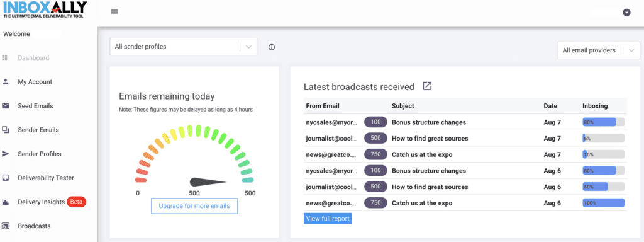644x242 pixels.
Task: Click the 100% inboxing bar
Action: point(603,203)
